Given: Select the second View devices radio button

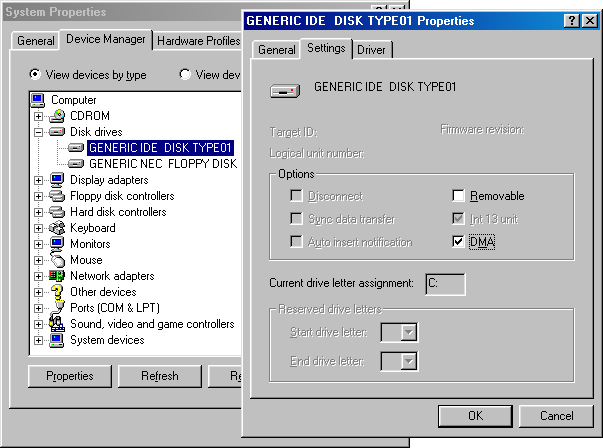Looking at the screenshot, I should tap(185, 74).
